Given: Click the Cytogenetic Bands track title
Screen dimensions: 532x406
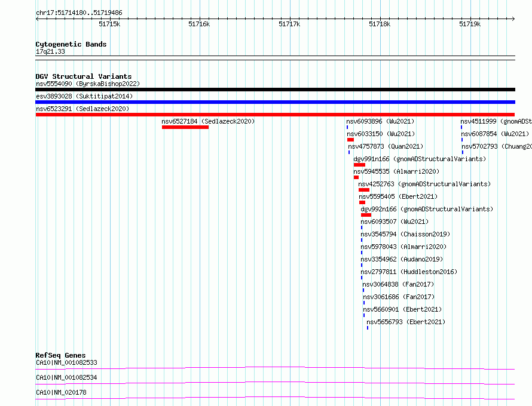Looking at the screenshot, I should tap(71, 44).
